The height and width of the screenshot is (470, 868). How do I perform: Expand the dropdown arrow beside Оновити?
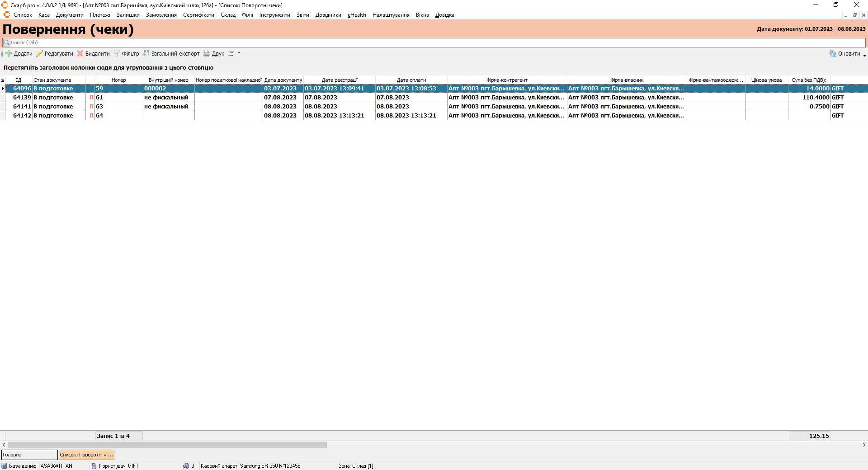(x=864, y=55)
